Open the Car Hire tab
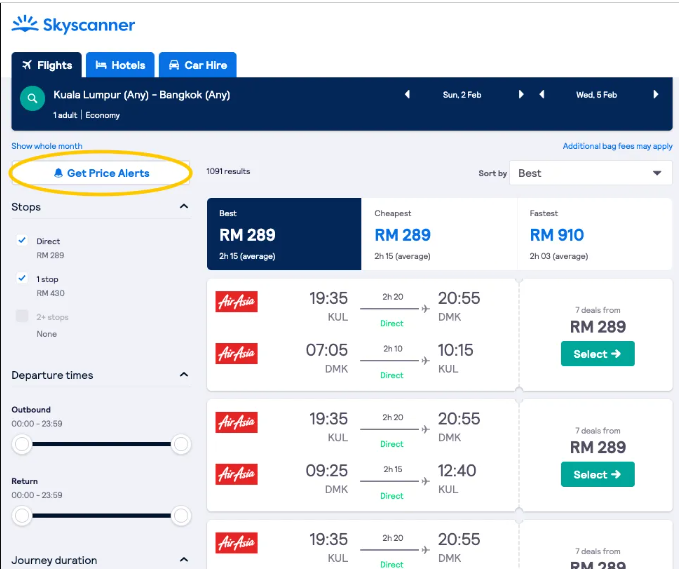679x569 pixels. click(x=197, y=65)
